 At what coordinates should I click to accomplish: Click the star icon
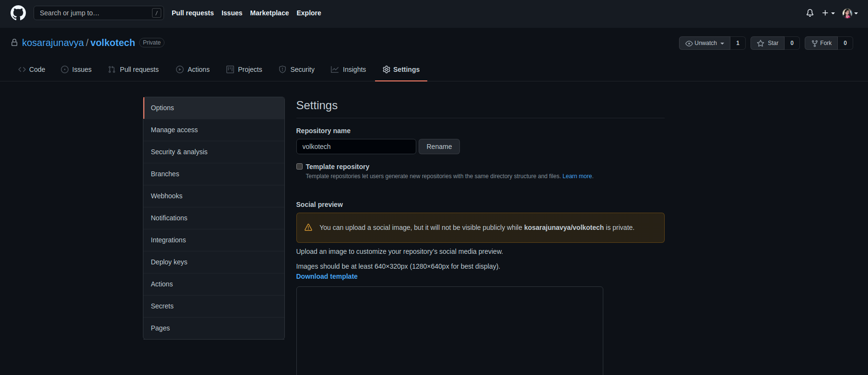[761, 43]
